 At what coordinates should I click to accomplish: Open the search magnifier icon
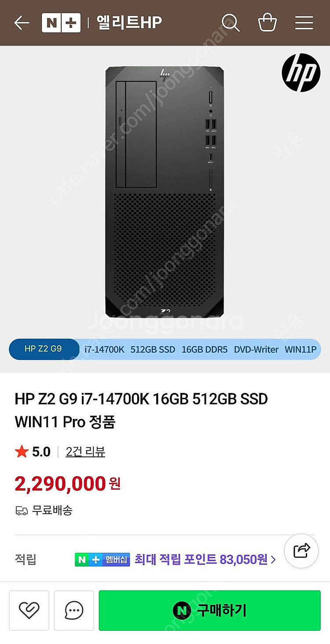click(x=231, y=22)
